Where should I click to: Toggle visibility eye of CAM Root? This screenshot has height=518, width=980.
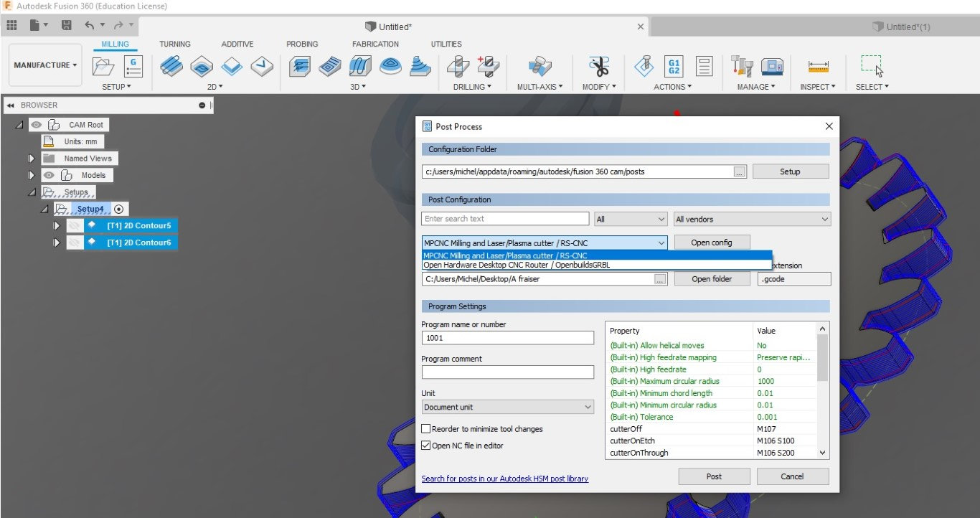click(x=36, y=125)
